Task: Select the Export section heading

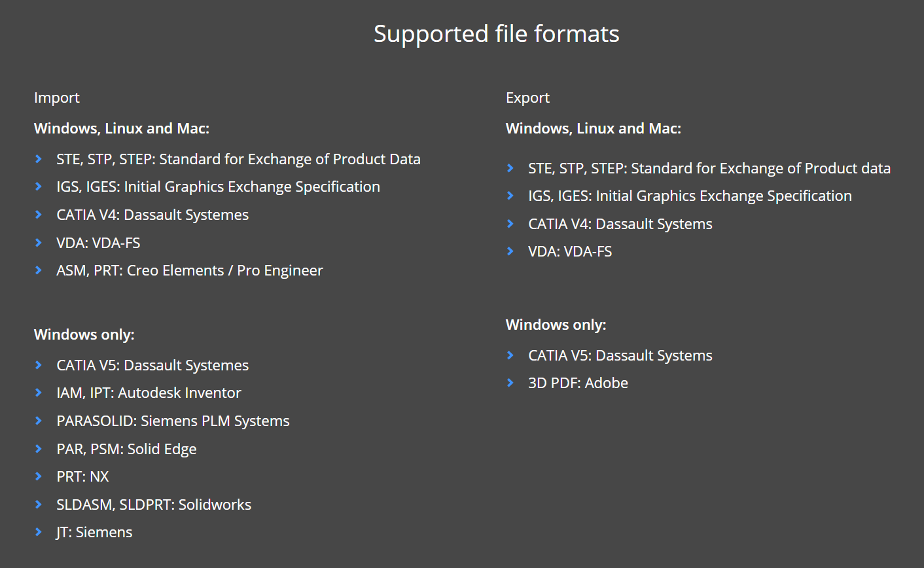Action: (527, 98)
